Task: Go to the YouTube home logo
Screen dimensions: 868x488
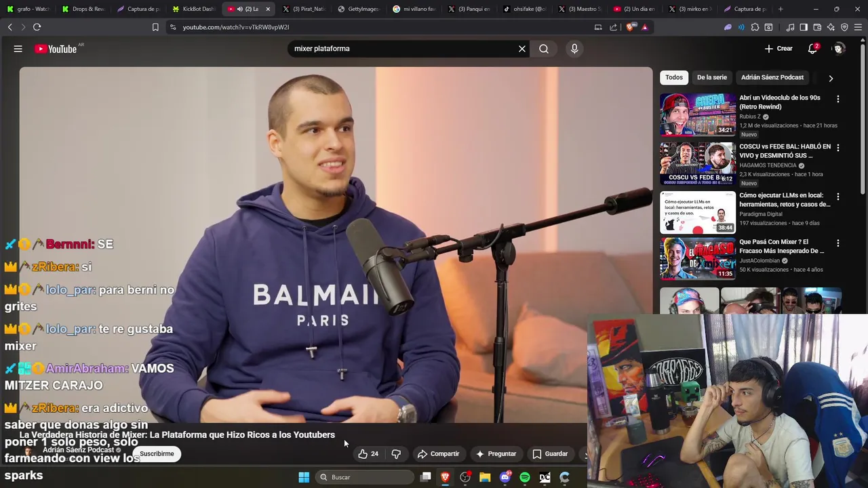Action: pyautogui.click(x=56, y=49)
